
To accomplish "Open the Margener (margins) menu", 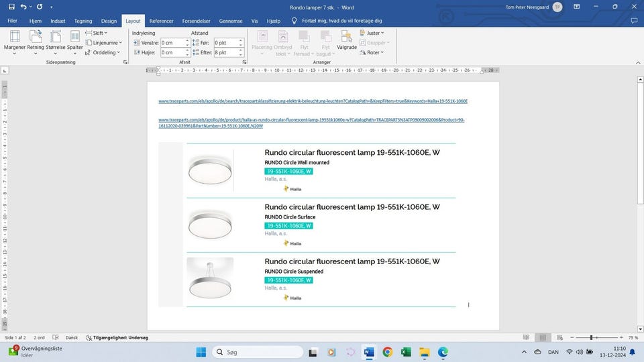I will coord(15,41).
